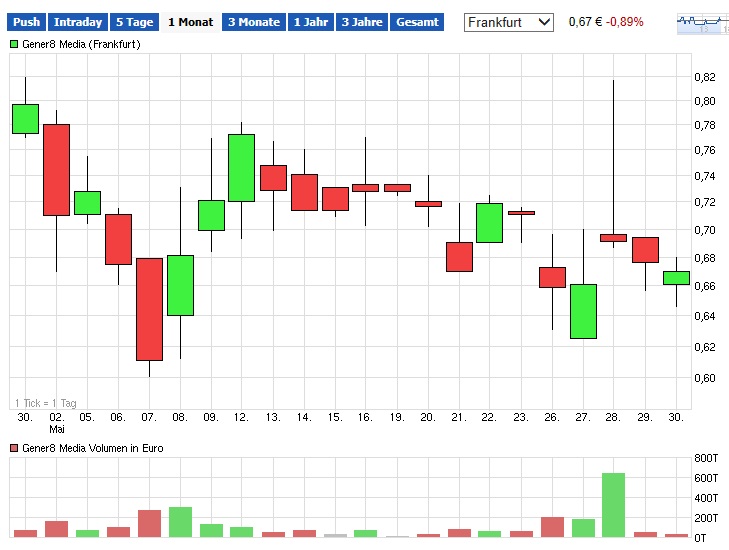Select the tall green candle on 12.
The image size is (729, 550).
click(241, 168)
